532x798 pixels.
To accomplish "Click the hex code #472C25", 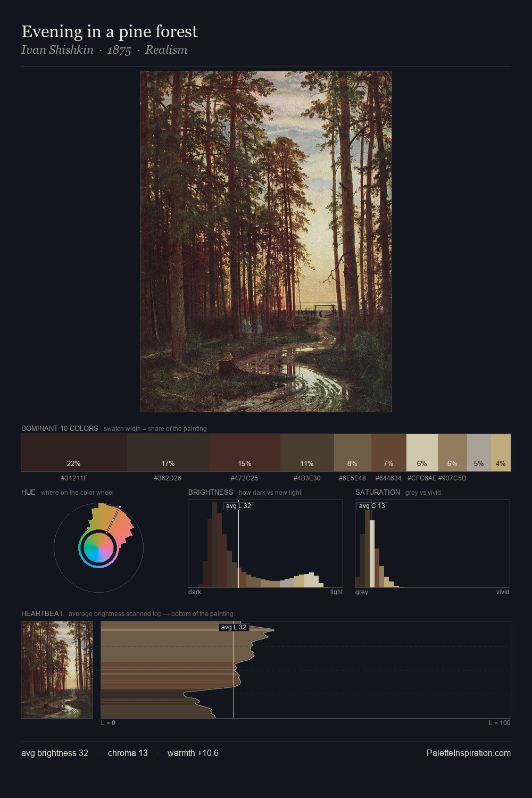I will coord(244,478).
